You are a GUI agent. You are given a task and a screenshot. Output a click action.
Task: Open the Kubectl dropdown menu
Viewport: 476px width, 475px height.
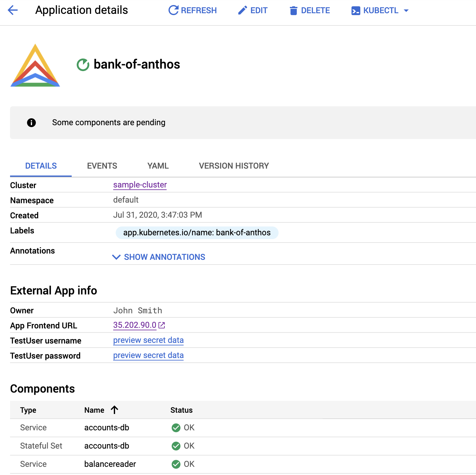pos(407,10)
